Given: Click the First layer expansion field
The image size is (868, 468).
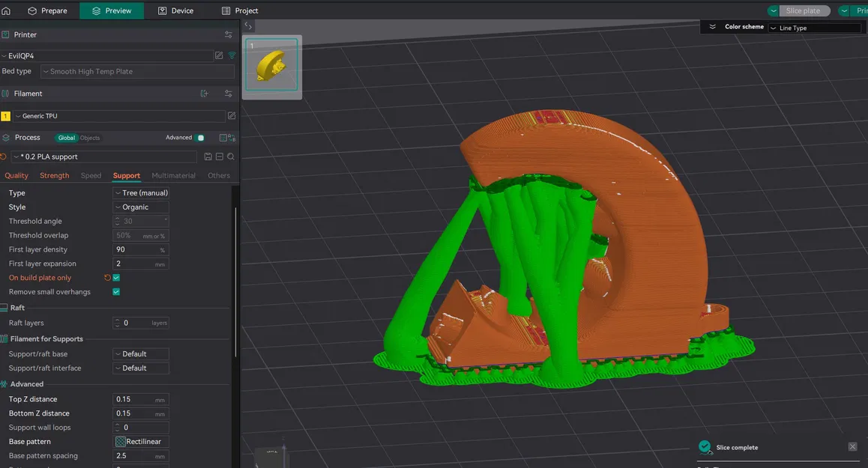Looking at the screenshot, I should [141, 264].
